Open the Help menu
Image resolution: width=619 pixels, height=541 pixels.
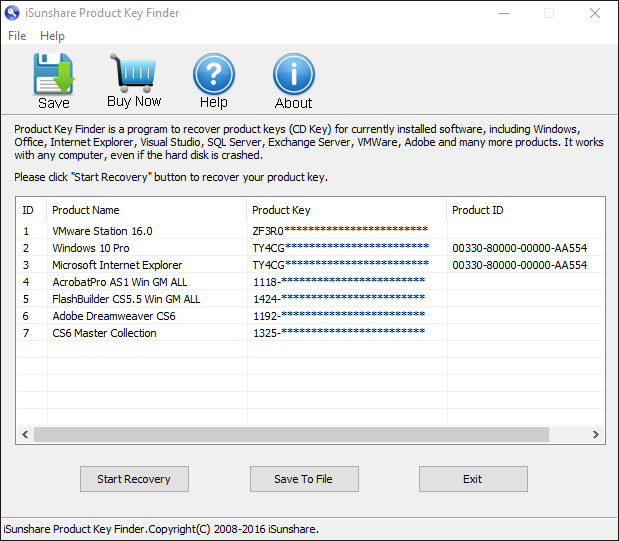click(x=52, y=36)
